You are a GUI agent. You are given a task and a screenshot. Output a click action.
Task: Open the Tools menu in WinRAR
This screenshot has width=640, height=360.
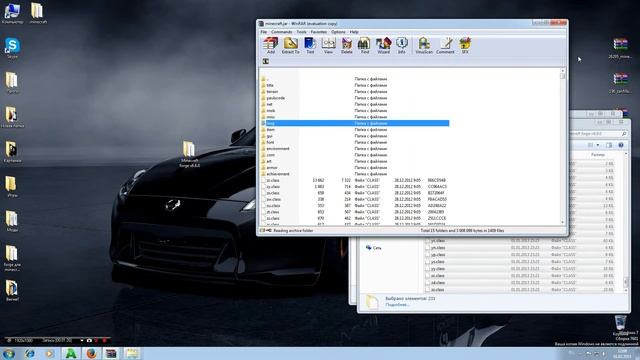(x=302, y=32)
